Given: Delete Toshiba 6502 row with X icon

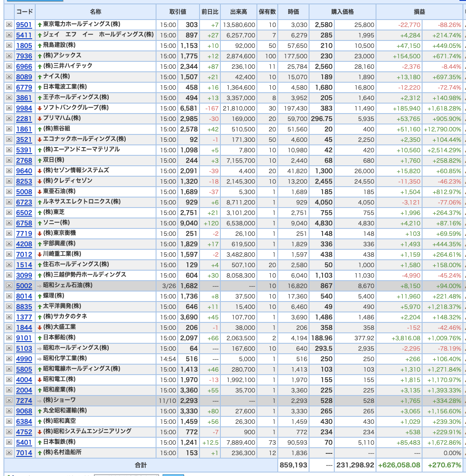Looking at the screenshot, I should pyautogui.click(x=9, y=212).
